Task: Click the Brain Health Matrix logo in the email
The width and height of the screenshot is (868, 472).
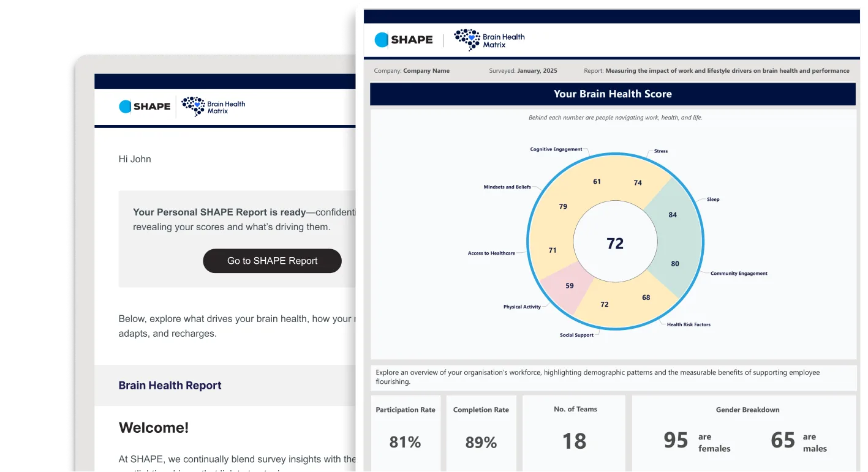Action: pos(214,107)
